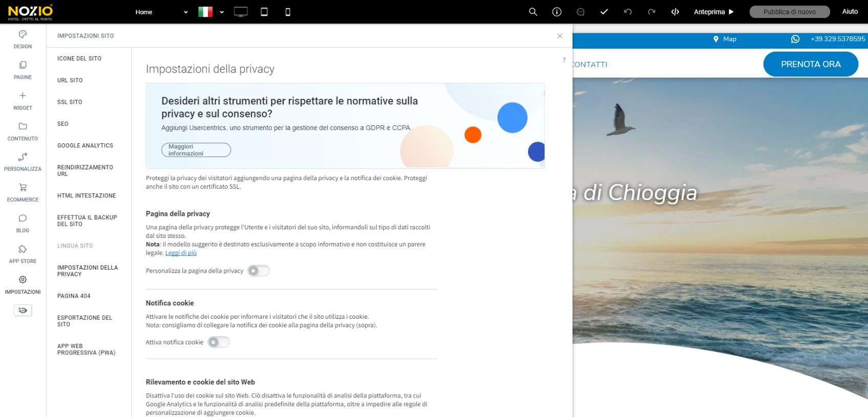Open the Leggi di più link
The height and width of the screenshot is (417, 868).
coord(181,253)
